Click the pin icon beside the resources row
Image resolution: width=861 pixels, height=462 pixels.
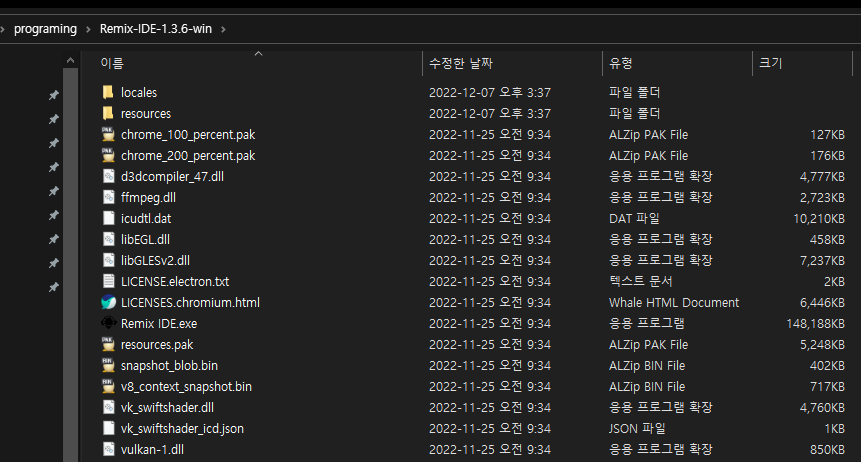[x=53, y=119]
